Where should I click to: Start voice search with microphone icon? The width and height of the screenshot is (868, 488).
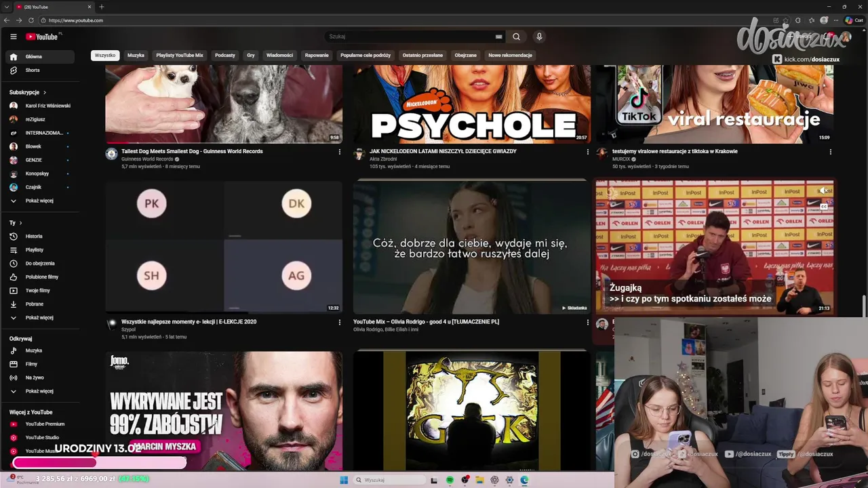point(539,37)
